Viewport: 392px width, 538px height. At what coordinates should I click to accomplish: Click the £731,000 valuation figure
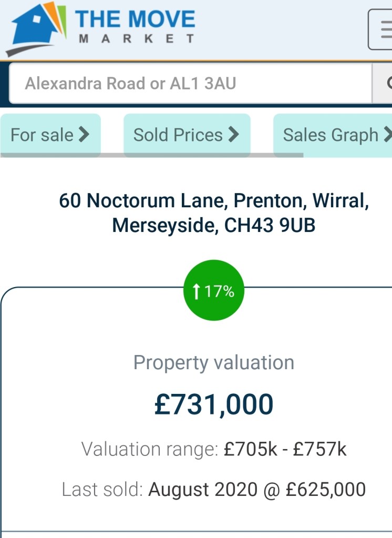pyautogui.click(x=214, y=404)
